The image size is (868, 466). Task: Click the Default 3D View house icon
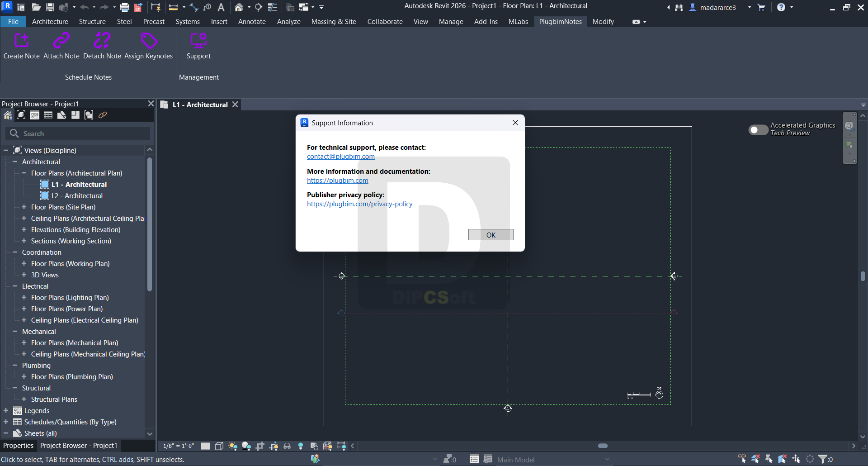pos(239,7)
